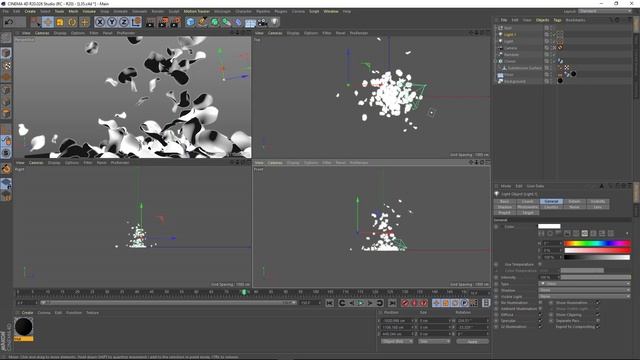Select Points mode in the left palette

6,90
